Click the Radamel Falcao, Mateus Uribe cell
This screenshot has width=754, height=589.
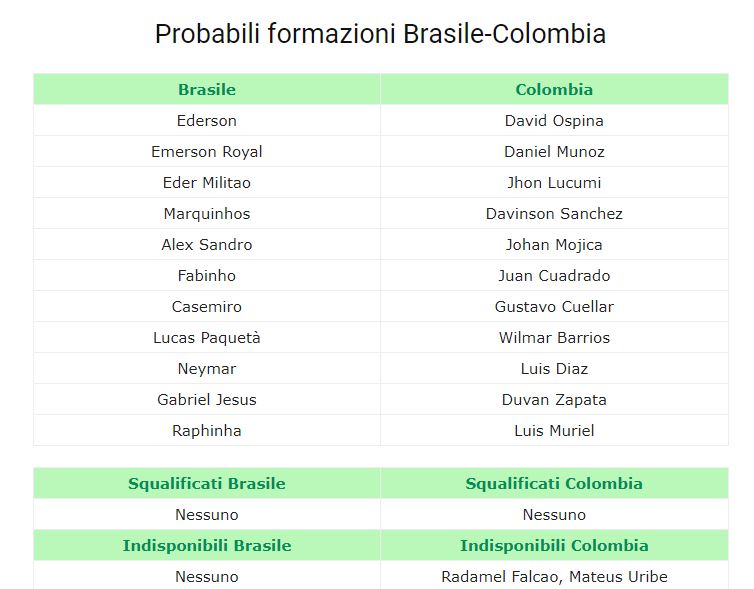554,577
